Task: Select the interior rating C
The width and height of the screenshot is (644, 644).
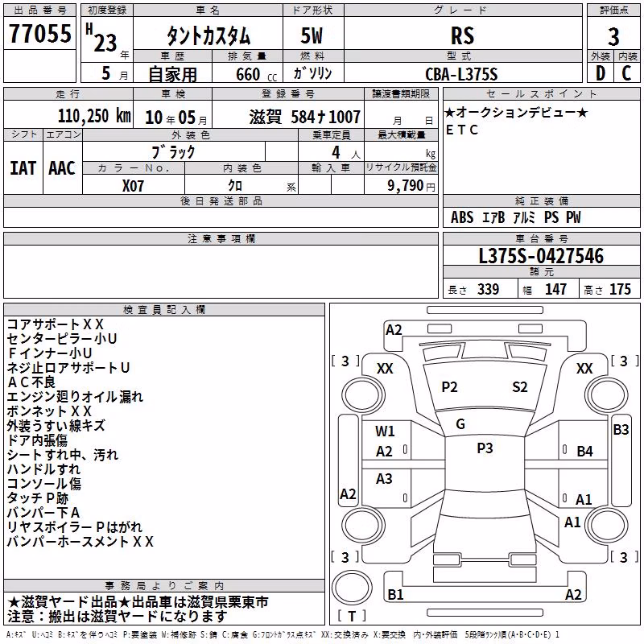Action: point(626,73)
